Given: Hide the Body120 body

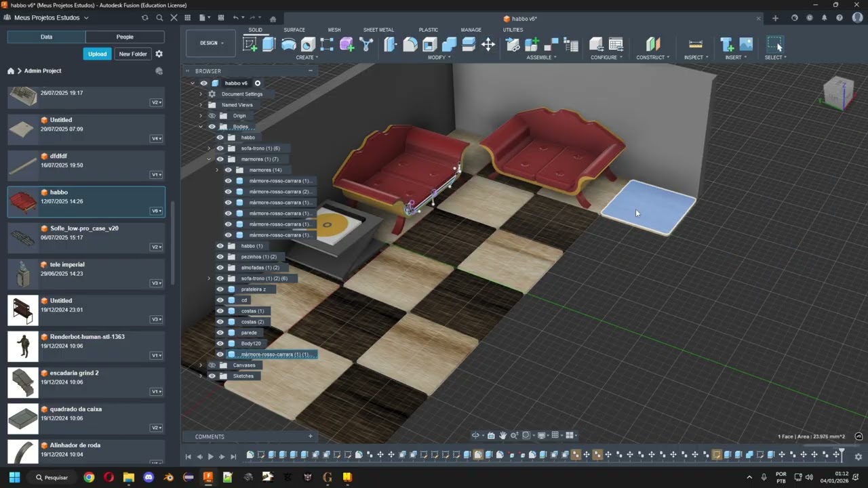Looking at the screenshot, I should coord(220,344).
